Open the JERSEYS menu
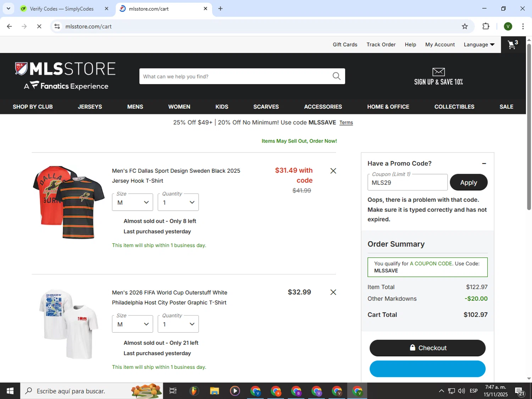This screenshot has width=532, height=399. click(x=90, y=107)
